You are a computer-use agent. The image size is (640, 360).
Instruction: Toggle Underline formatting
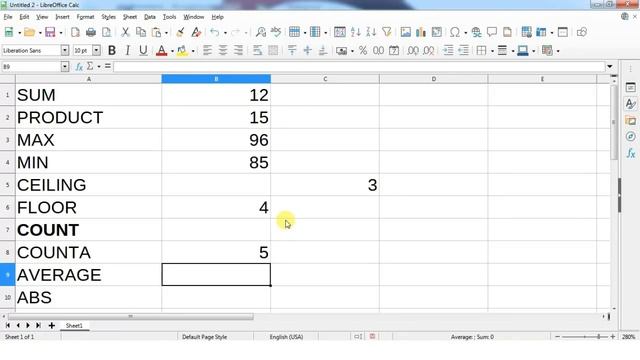[x=143, y=51]
